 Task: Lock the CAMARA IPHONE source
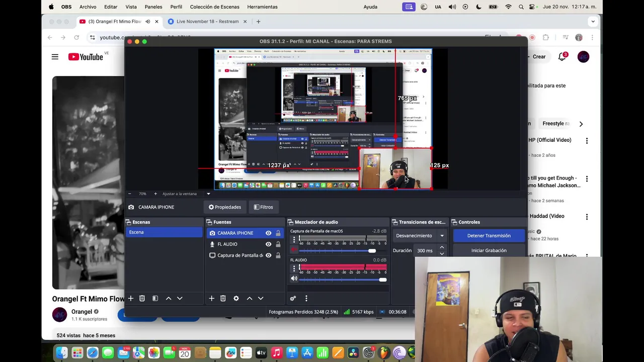point(278,233)
